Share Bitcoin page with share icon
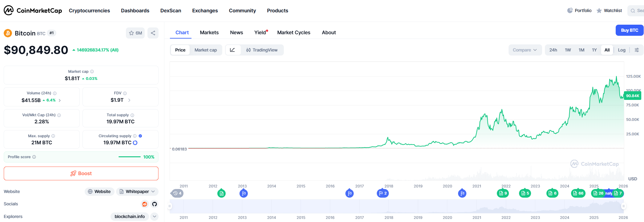Image resolution: width=644 pixels, height=222 pixels. point(153,33)
